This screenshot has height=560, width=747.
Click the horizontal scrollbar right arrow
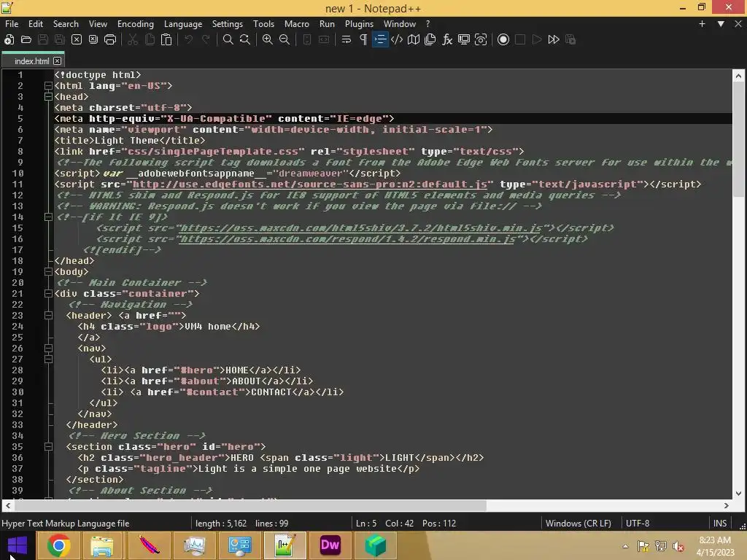pos(727,506)
